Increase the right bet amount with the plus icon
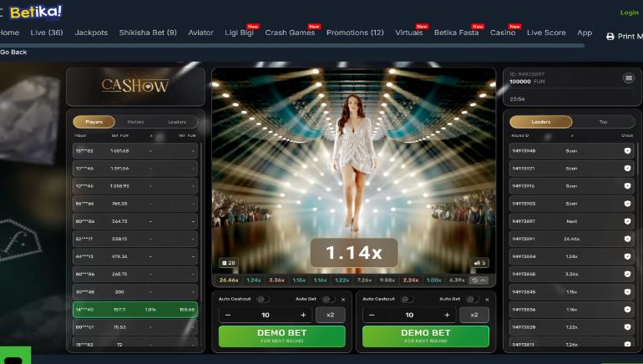The height and width of the screenshot is (364, 643). click(x=447, y=315)
